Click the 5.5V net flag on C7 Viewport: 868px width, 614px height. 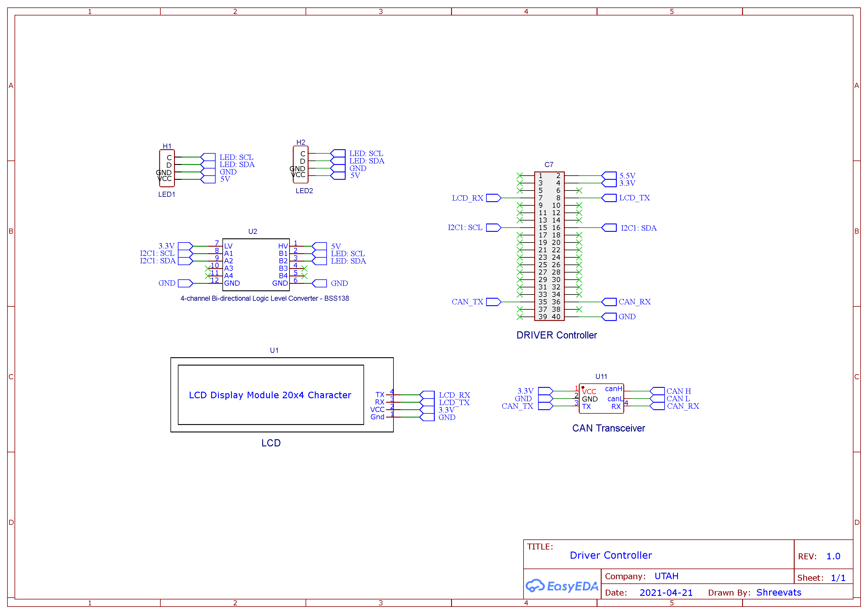pyautogui.click(x=609, y=176)
